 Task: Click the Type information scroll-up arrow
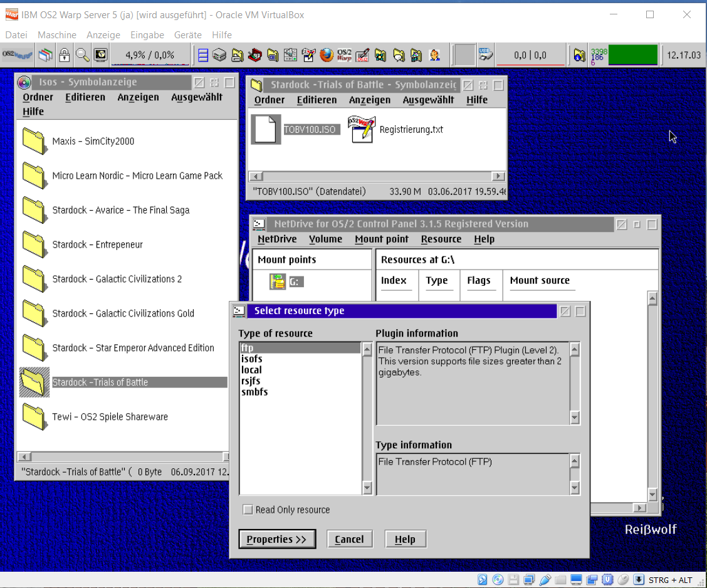click(574, 460)
